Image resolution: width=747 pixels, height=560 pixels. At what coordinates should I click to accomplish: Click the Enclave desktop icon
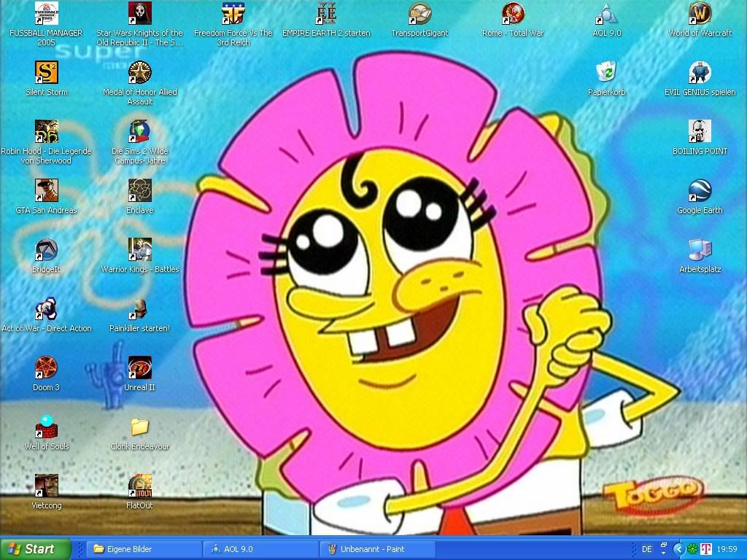139,190
